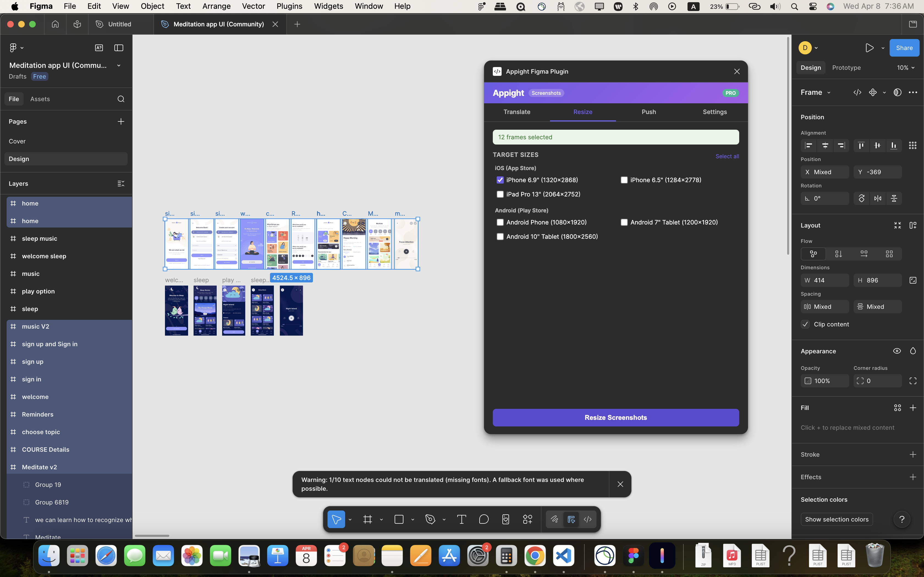Open the Plugins menu in the menu bar
The width and height of the screenshot is (924, 577).
[289, 6]
